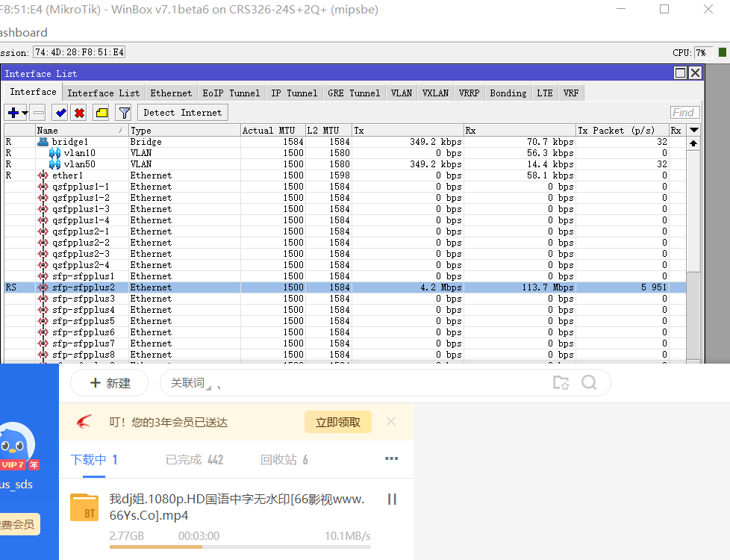Click the Detect Internet button

pos(182,113)
